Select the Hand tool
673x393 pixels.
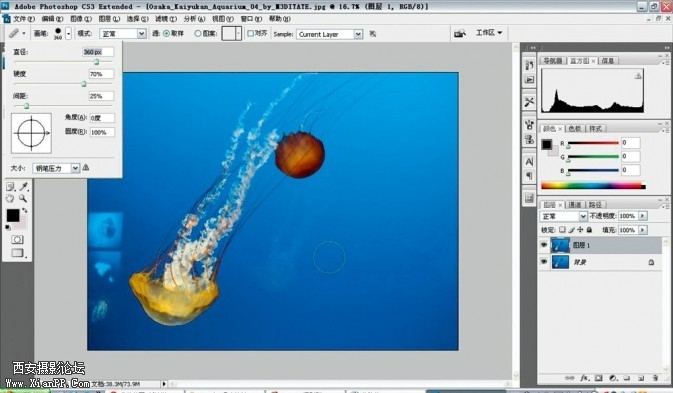(x=10, y=198)
